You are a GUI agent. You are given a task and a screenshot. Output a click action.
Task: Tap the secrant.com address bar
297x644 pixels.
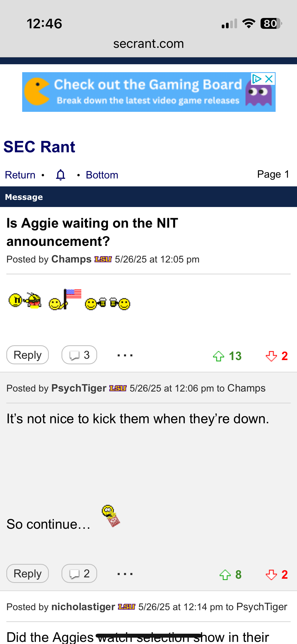pos(148,44)
